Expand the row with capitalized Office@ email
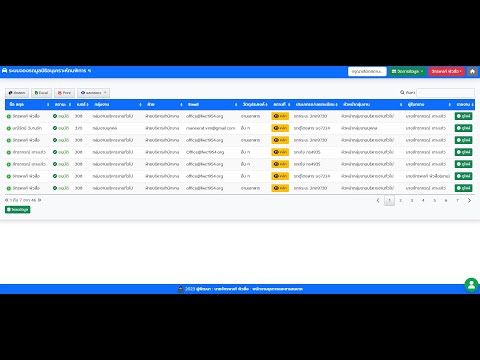 click(x=9, y=152)
